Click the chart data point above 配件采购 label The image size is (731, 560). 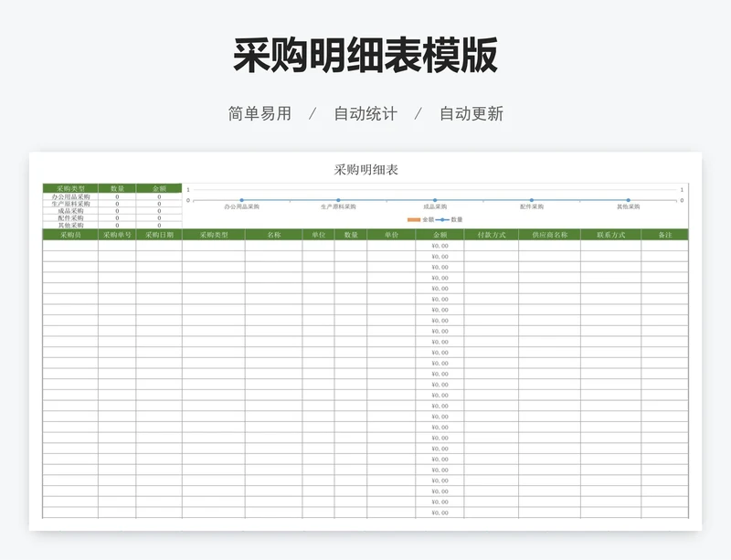click(x=532, y=200)
